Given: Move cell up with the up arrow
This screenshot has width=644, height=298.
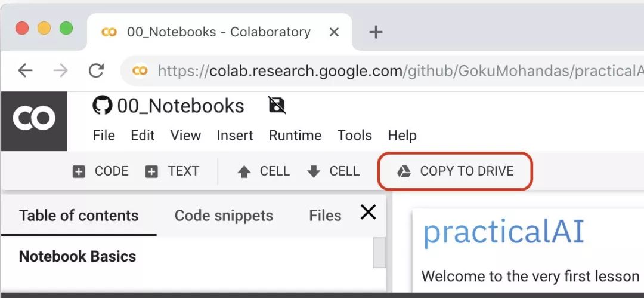Looking at the screenshot, I should click(x=244, y=172).
